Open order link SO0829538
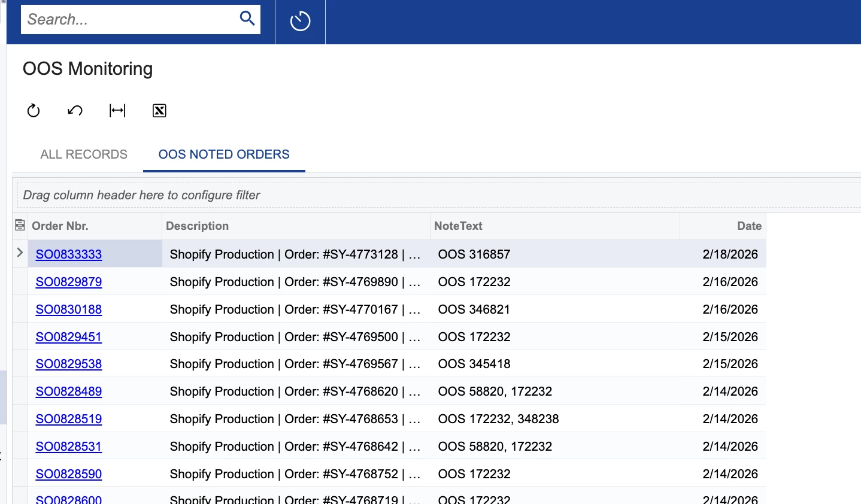861x504 pixels. tap(69, 364)
